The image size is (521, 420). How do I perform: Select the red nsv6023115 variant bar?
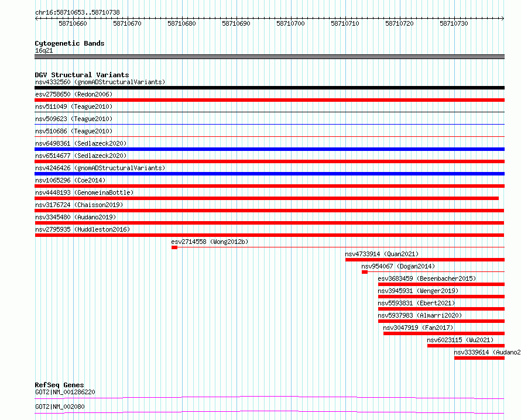(x=466, y=346)
